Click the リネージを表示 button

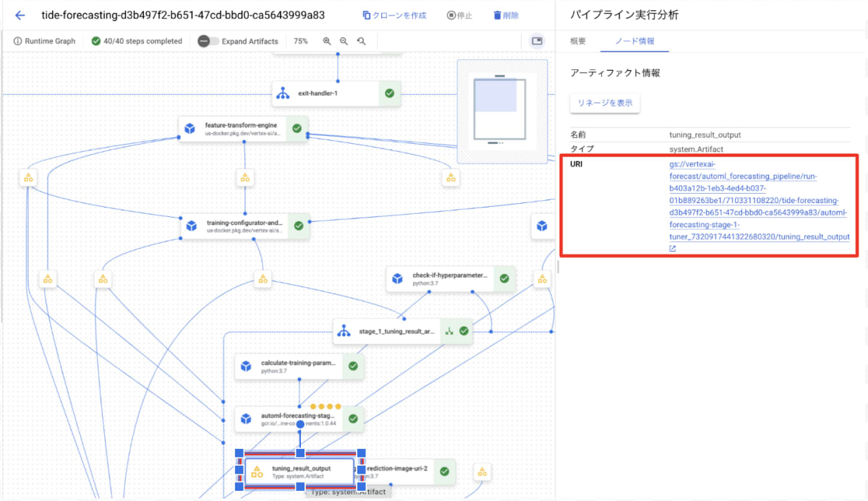tap(605, 103)
